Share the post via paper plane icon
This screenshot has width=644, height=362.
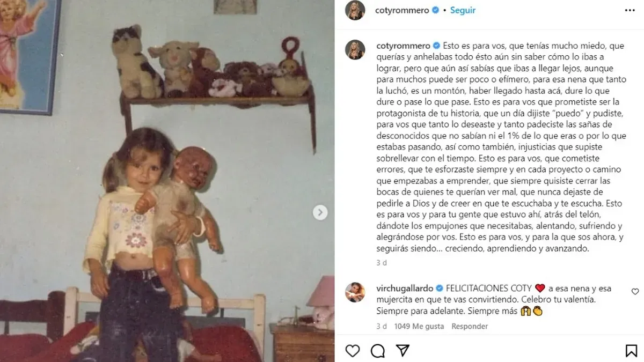[x=402, y=351]
